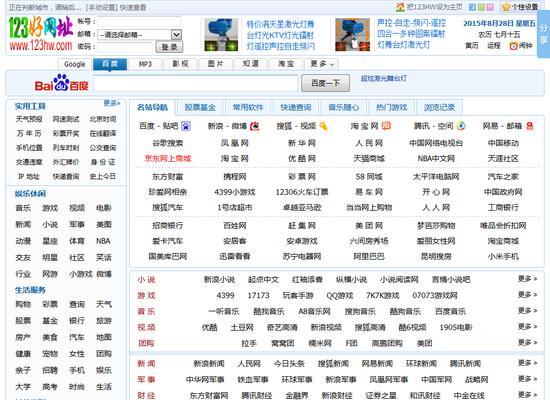Open the 股票基金 tab
Viewport: 550px width, 400px height.
200,107
